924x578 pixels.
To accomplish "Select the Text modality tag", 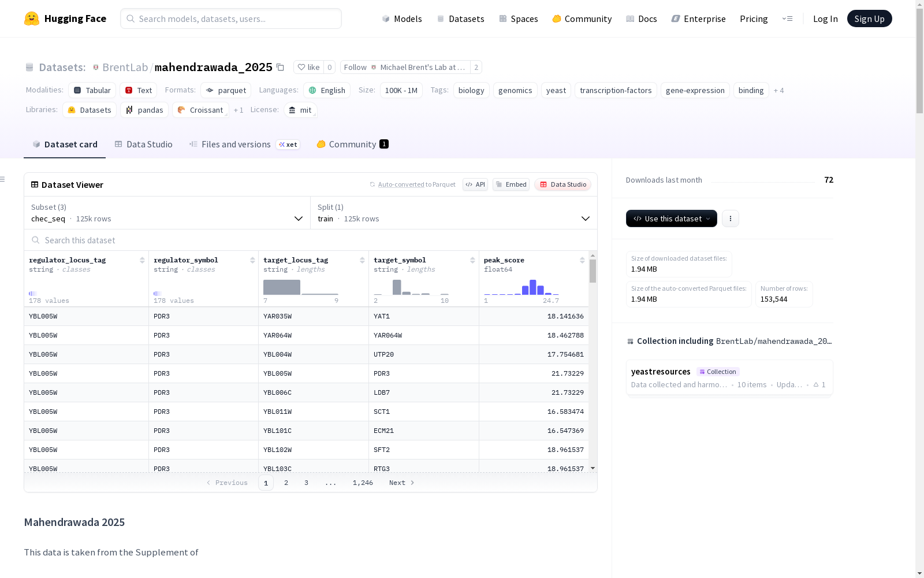I will 139,90.
